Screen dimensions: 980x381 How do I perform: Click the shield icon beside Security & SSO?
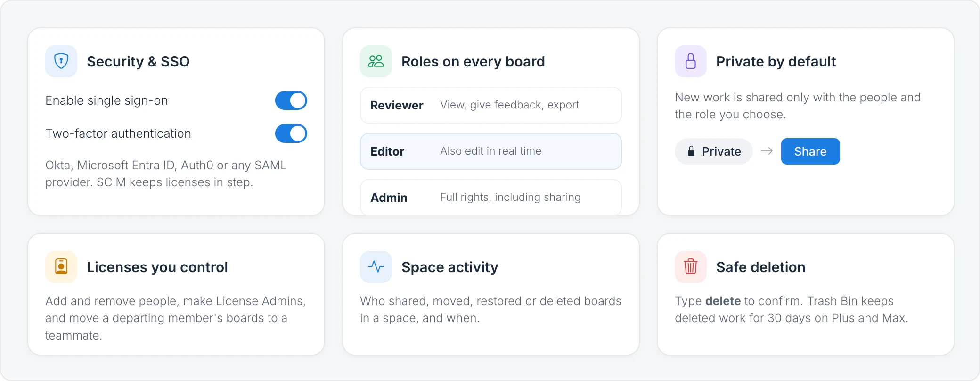tap(61, 61)
